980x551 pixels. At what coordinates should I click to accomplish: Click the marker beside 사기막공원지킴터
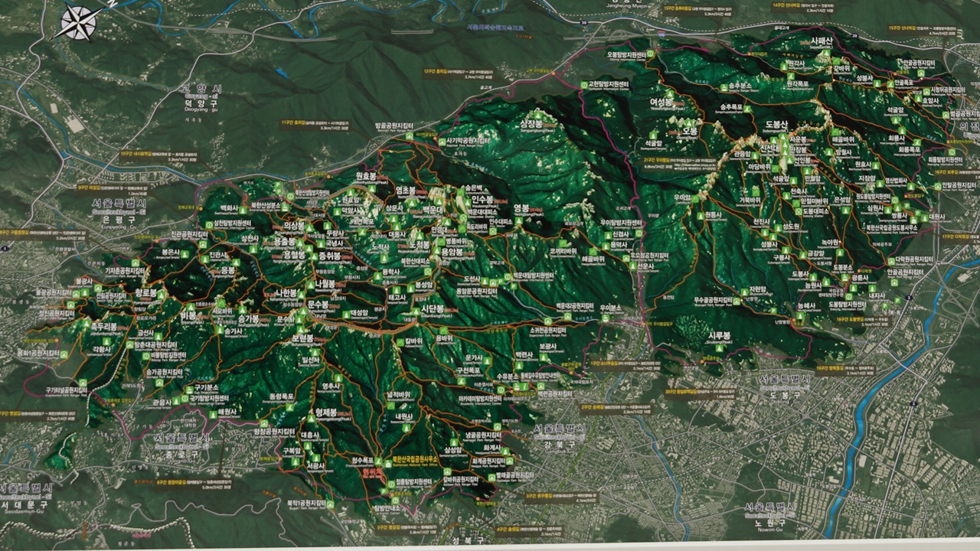click(442, 142)
